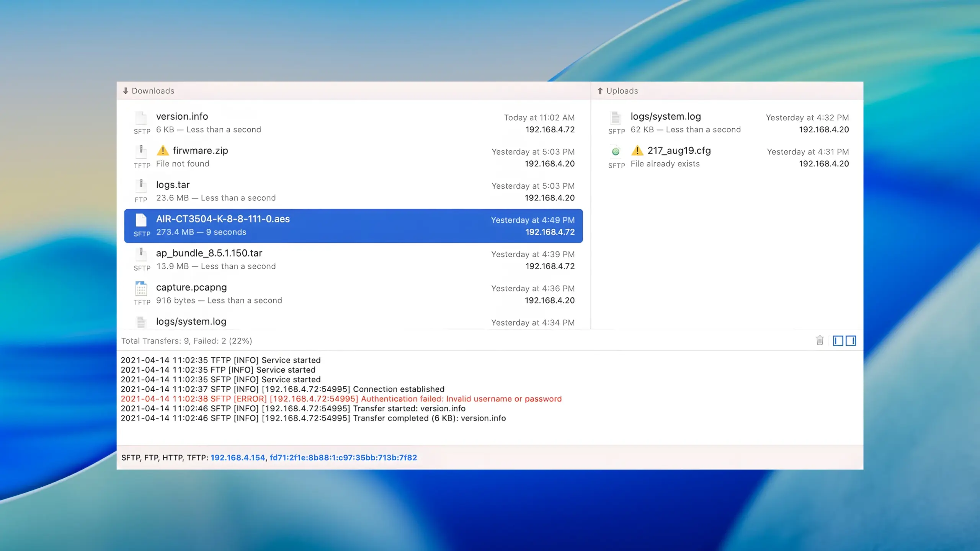This screenshot has height=551, width=980.
Task: Click the warning icon beside 217_aug19.cfg
Action: coord(637,150)
